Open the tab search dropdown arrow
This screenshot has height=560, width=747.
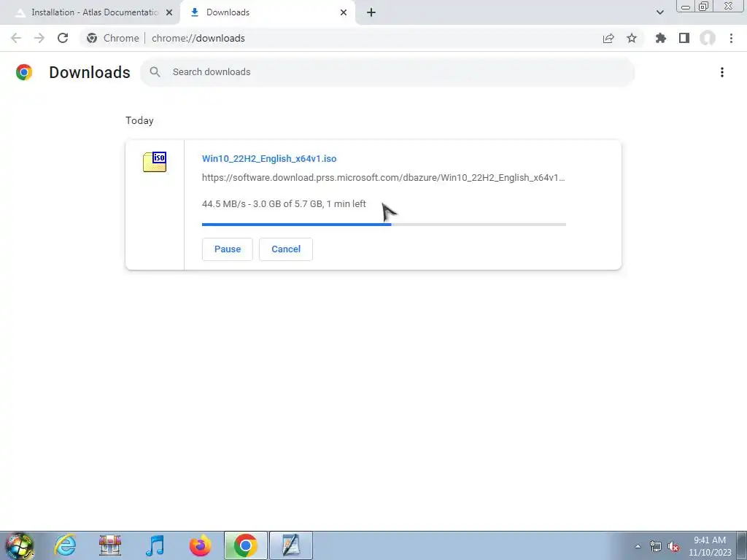coord(659,12)
